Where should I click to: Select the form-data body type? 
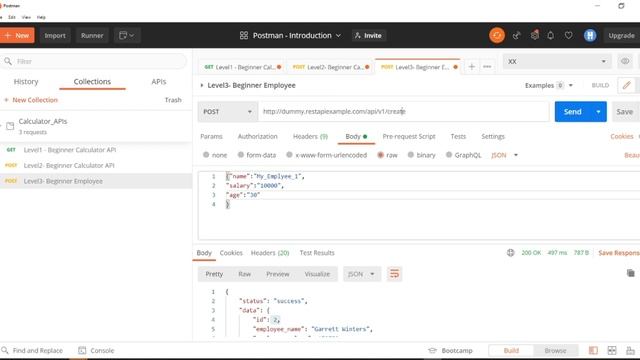point(257,155)
